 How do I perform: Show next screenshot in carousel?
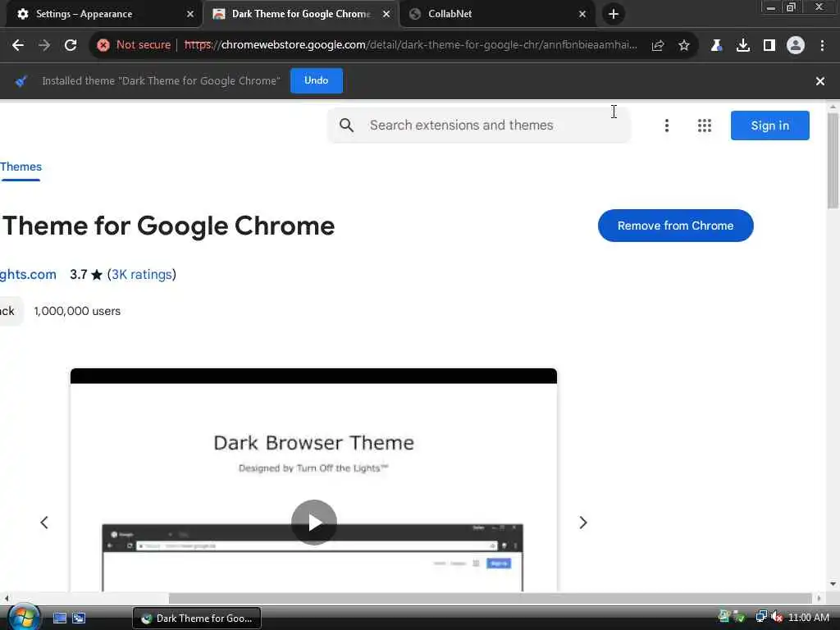click(583, 523)
